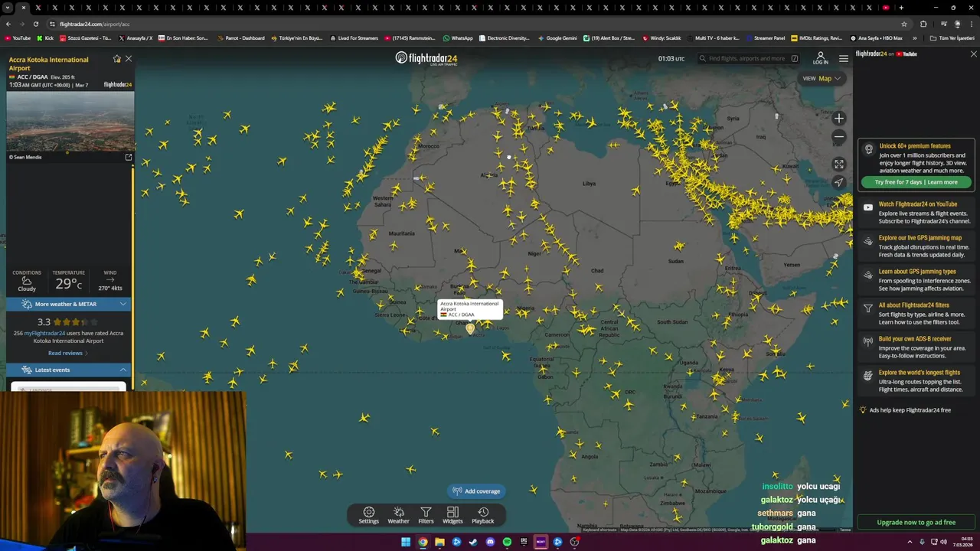Open the airport photo in new window

(x=129, y=157)
